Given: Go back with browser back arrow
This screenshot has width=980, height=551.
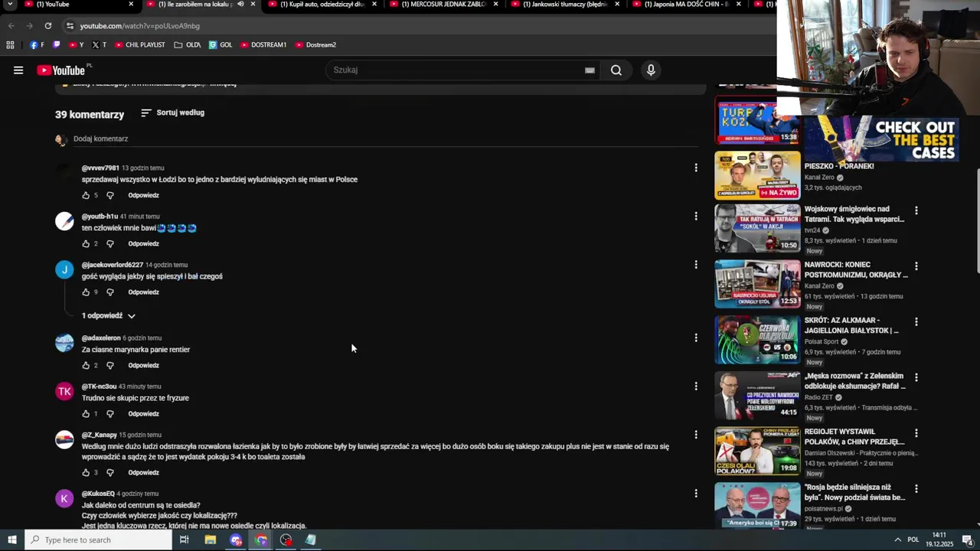Looking at the screenshot, I should (x=11, y=26).
